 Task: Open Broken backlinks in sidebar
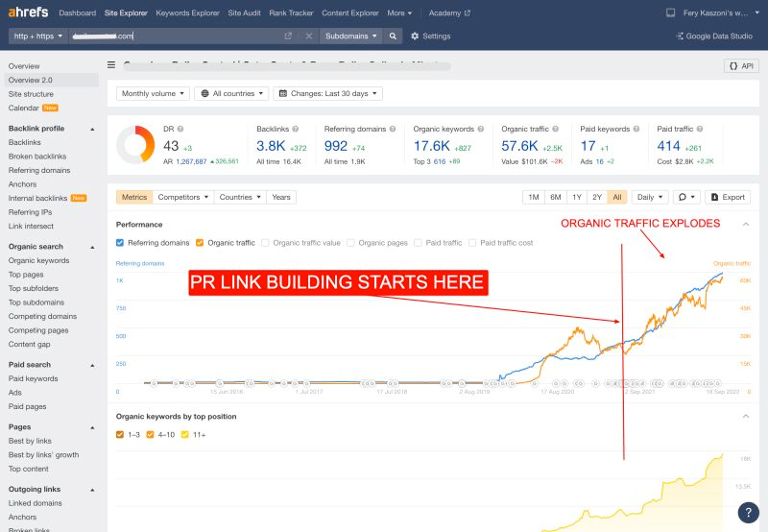37,157
